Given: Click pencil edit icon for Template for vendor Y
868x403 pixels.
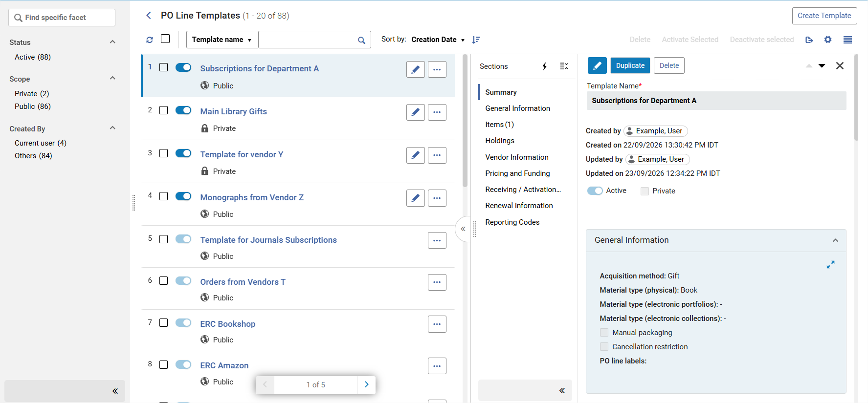Looking at the screenshot, I should [416, 155].
